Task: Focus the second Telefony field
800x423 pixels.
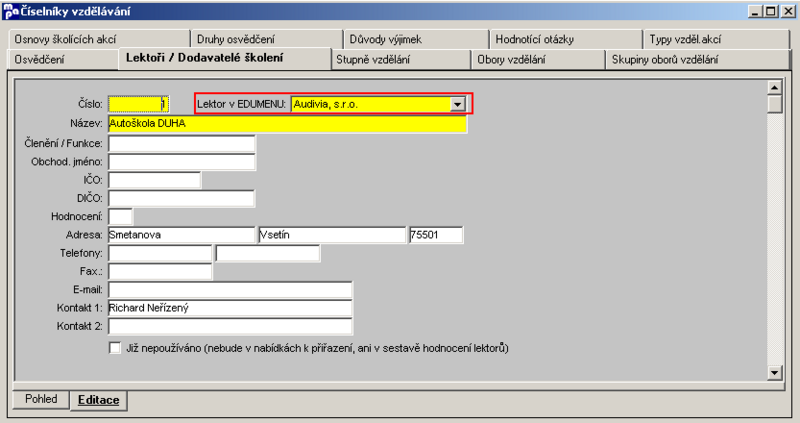Action: click(x=268, y=253)
